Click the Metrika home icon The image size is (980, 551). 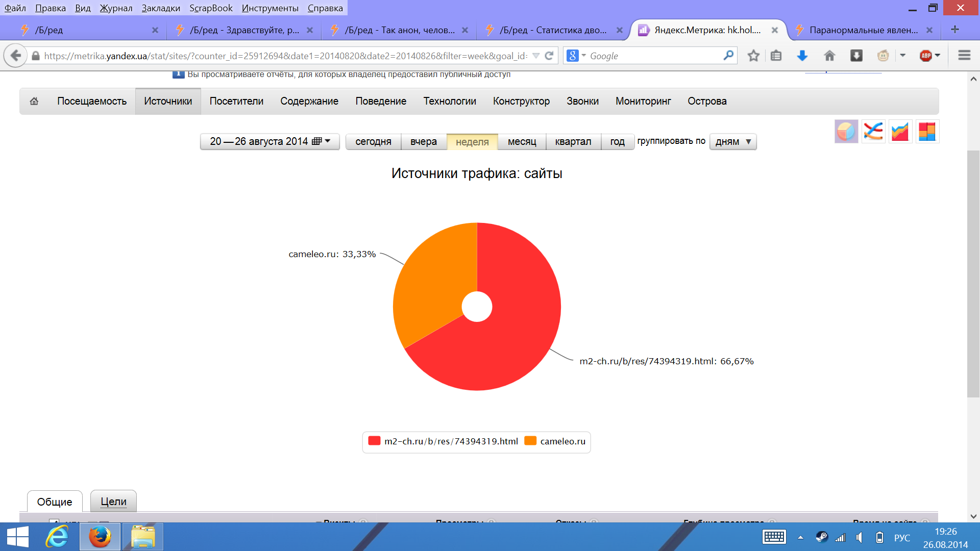34,101
